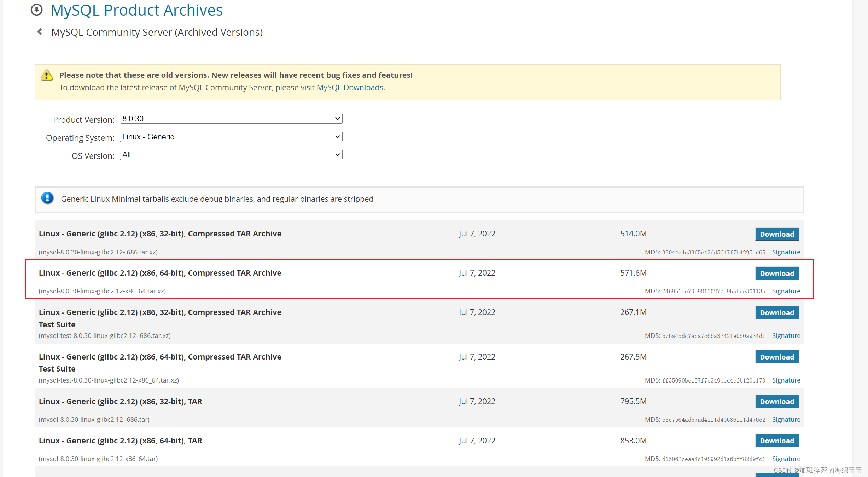Download the 32-bit Test Suite archive (267.1M)

pos(777,313)
